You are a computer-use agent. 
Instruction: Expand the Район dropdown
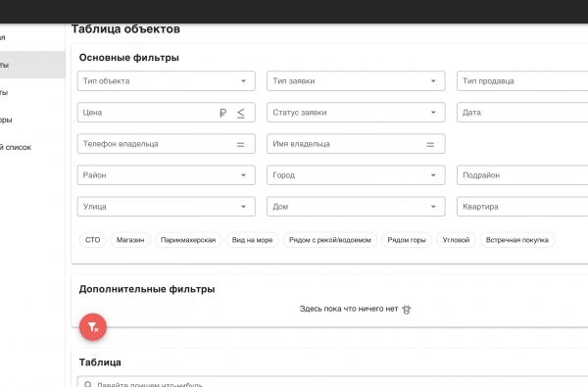167,175
